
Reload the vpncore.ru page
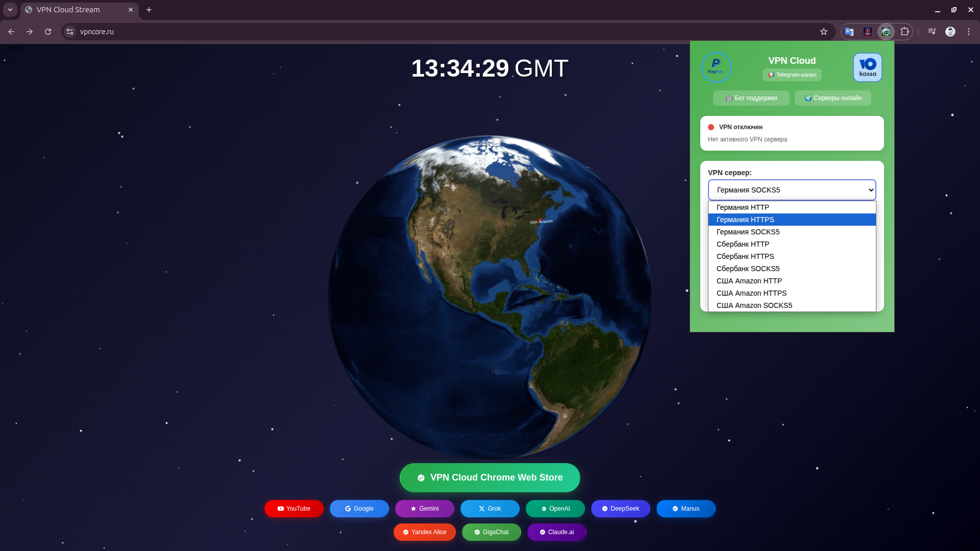click(x=48, y=32)
